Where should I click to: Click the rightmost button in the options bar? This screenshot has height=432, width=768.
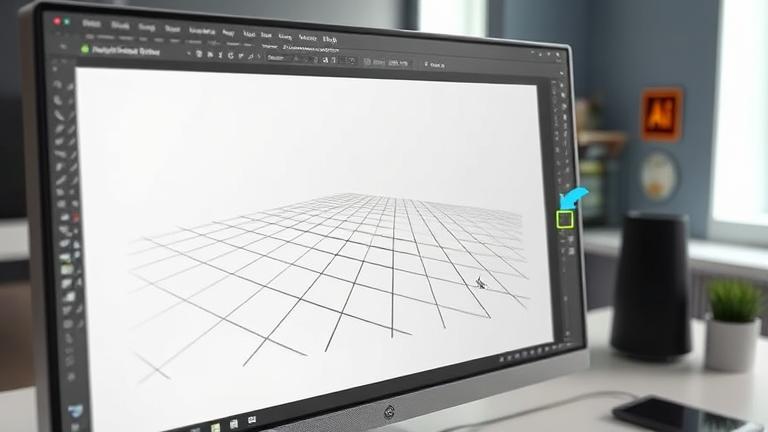[x=437, y=65]
